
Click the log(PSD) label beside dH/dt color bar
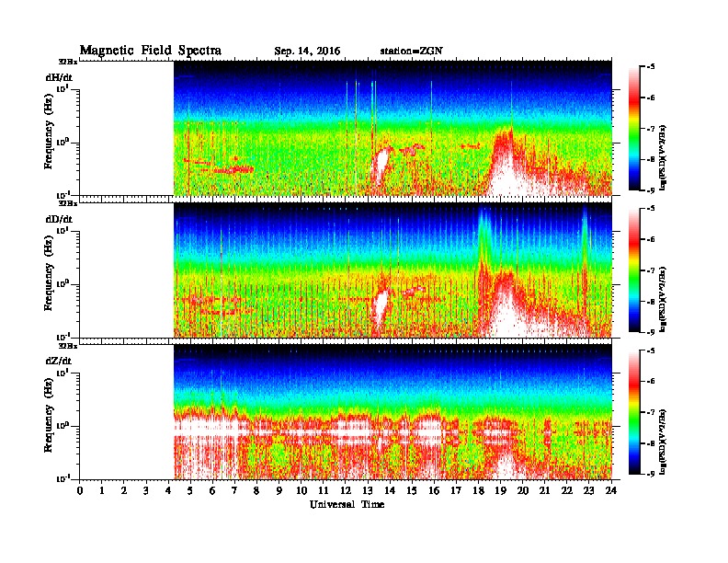click(x=664, y=157)
